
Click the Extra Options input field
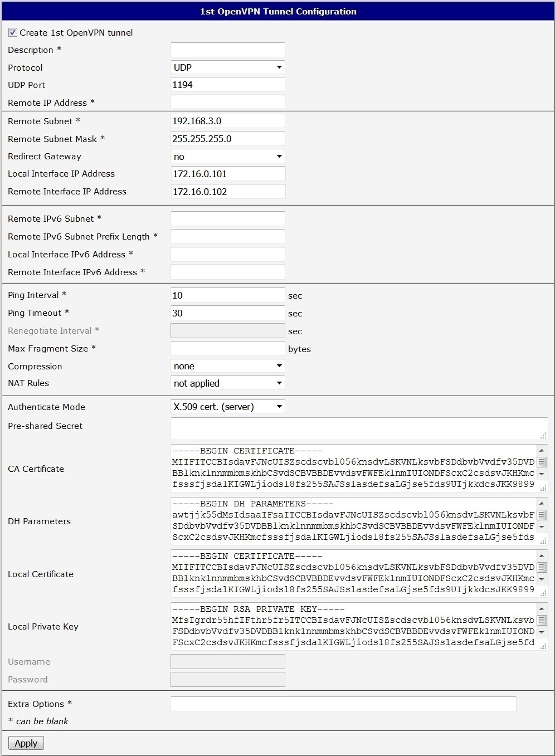343,704
